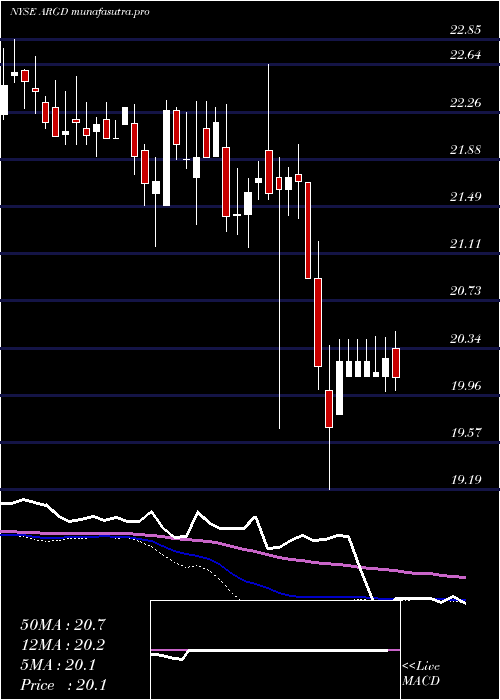Click the <<Live MACD label
500x700 pixels.
(x=421, y=674)
